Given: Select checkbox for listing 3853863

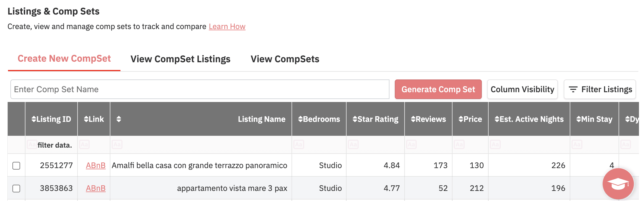Looking at the screenshot, I should click(x=16, y=188).
